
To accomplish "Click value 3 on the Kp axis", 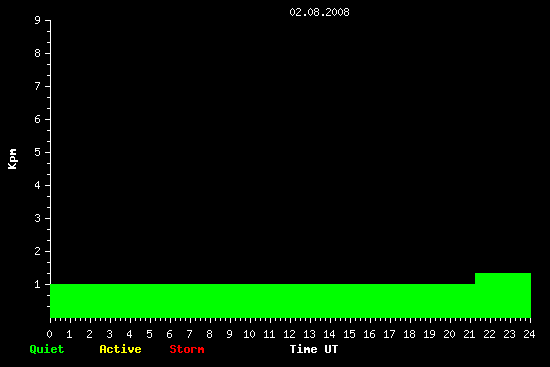I will point(38,218).
